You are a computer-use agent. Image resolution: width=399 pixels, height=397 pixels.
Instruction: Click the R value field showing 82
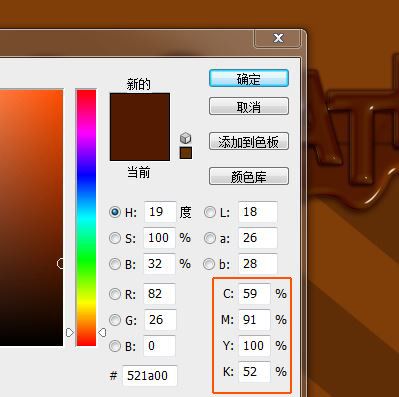[159, 294]
